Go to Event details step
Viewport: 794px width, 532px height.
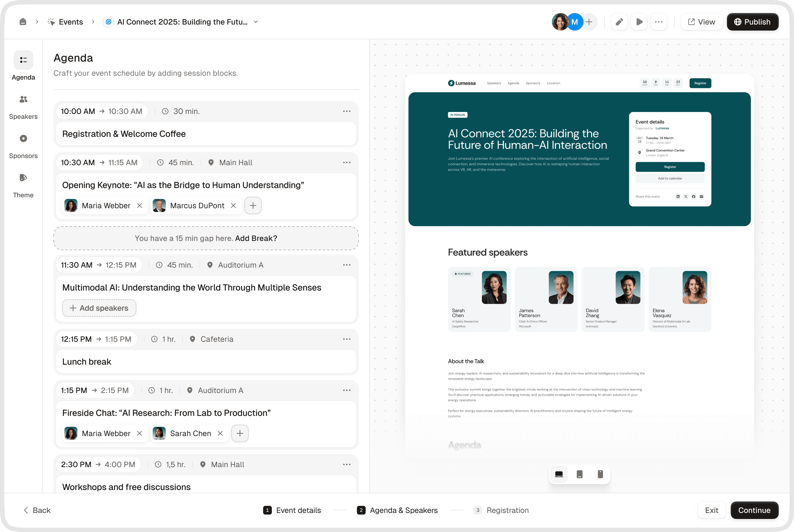[x=292, y=510]
